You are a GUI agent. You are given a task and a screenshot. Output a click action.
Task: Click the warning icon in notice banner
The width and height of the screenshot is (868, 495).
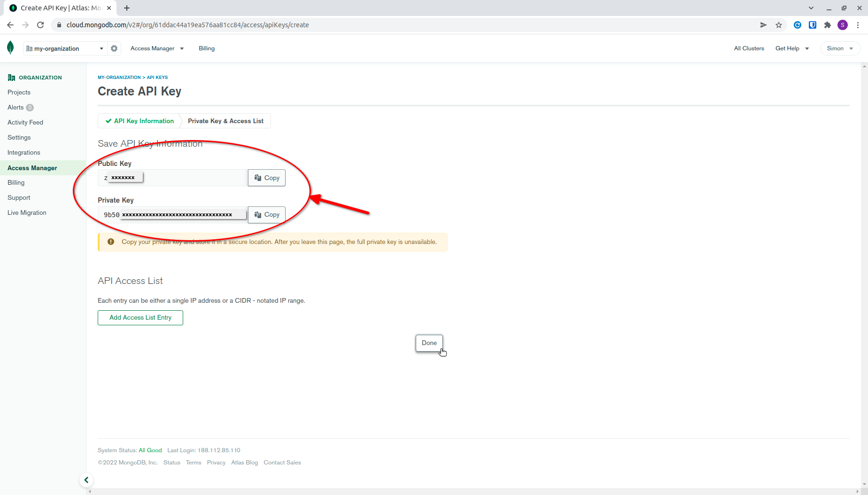pos(111,242)
